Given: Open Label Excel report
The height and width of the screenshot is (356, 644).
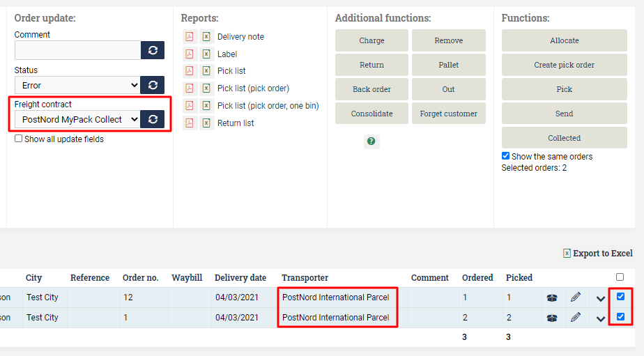Looking at the screenshot, I should pyautogui.click(x=206, y=54).
